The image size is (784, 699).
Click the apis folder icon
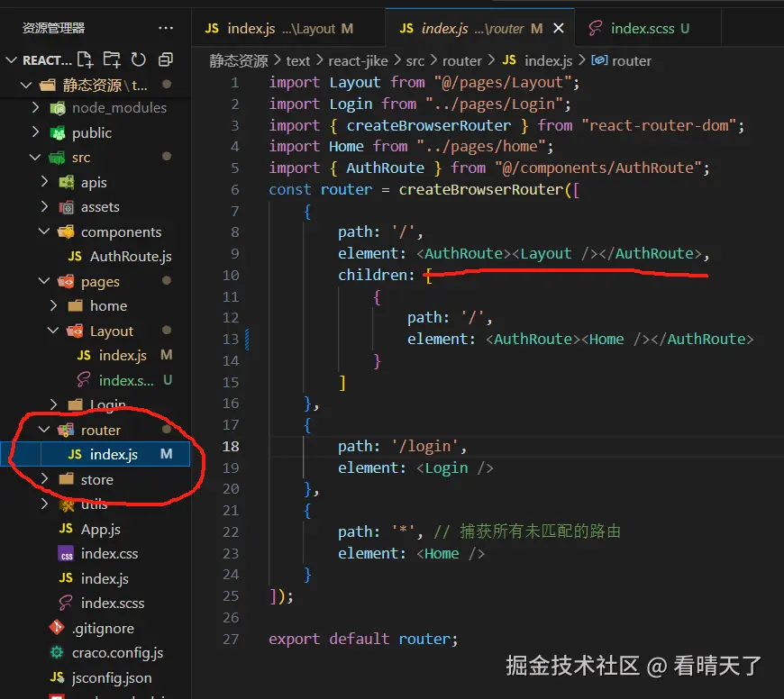tap(67, 182)
